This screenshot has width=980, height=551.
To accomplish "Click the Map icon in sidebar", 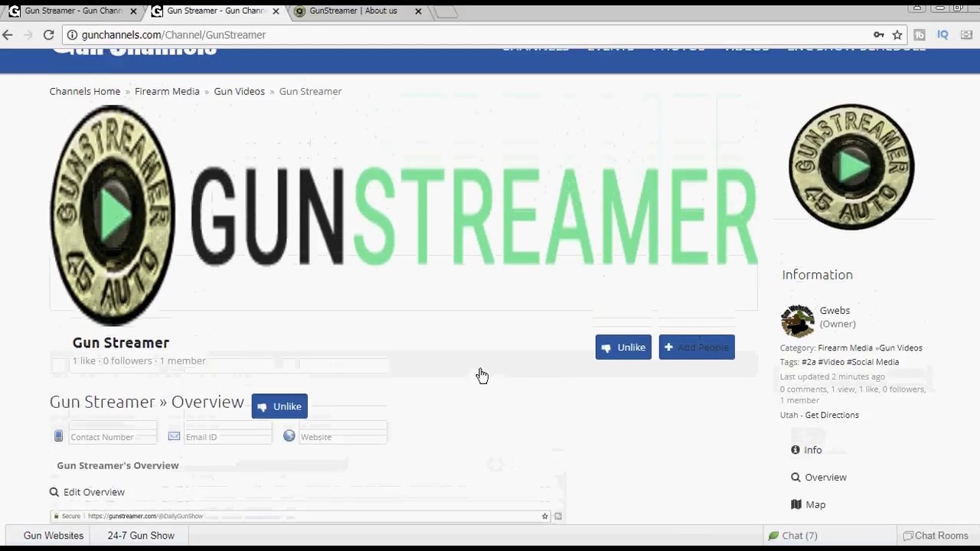I will tap(796, 504).
